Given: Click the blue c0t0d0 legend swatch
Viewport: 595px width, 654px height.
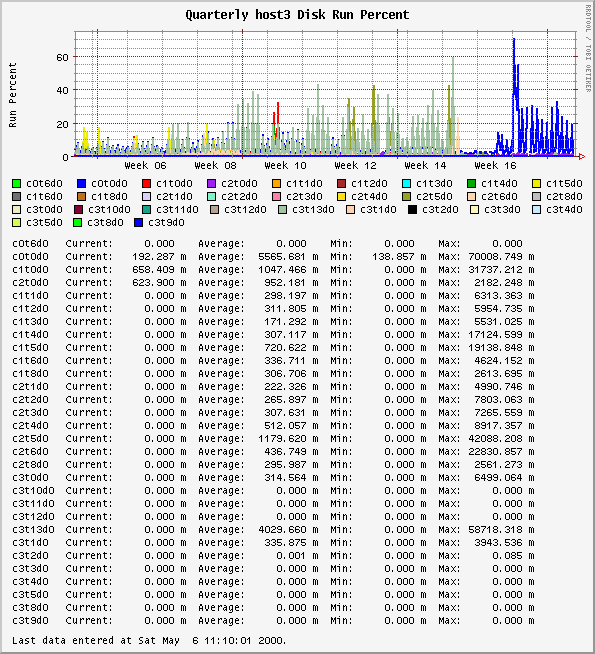Looking at the screenshot, I should 82,183.
